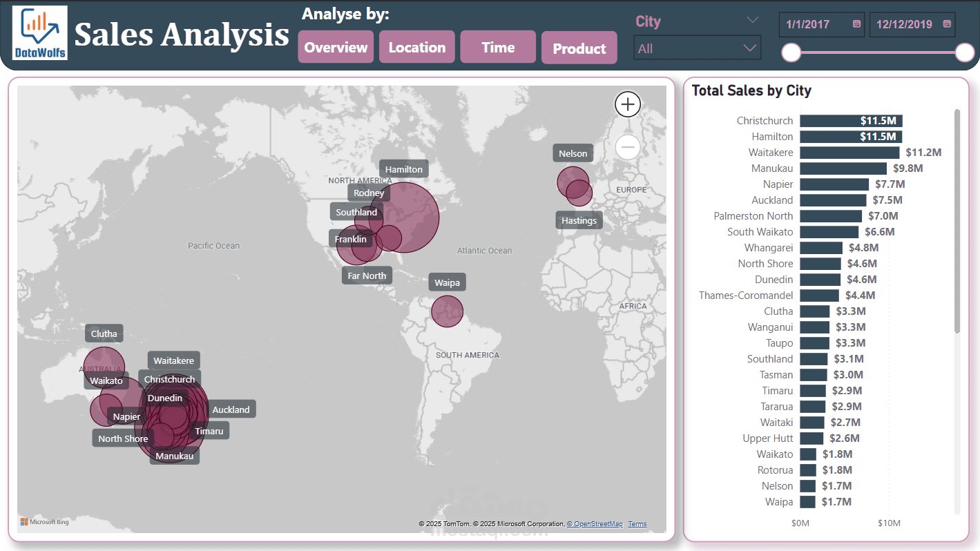Click the date slider track between handles
The image size is (980, 551).
point(878,52)
